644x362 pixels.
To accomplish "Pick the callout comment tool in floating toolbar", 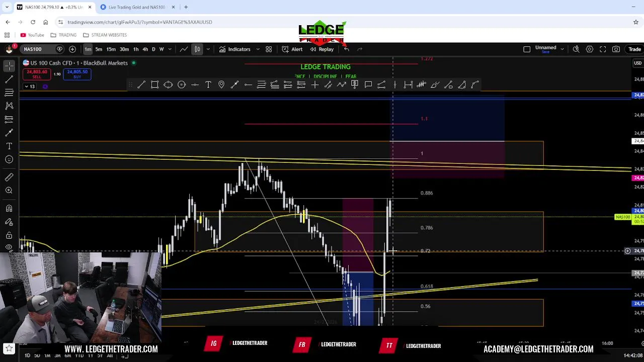I will click(368, 84).
